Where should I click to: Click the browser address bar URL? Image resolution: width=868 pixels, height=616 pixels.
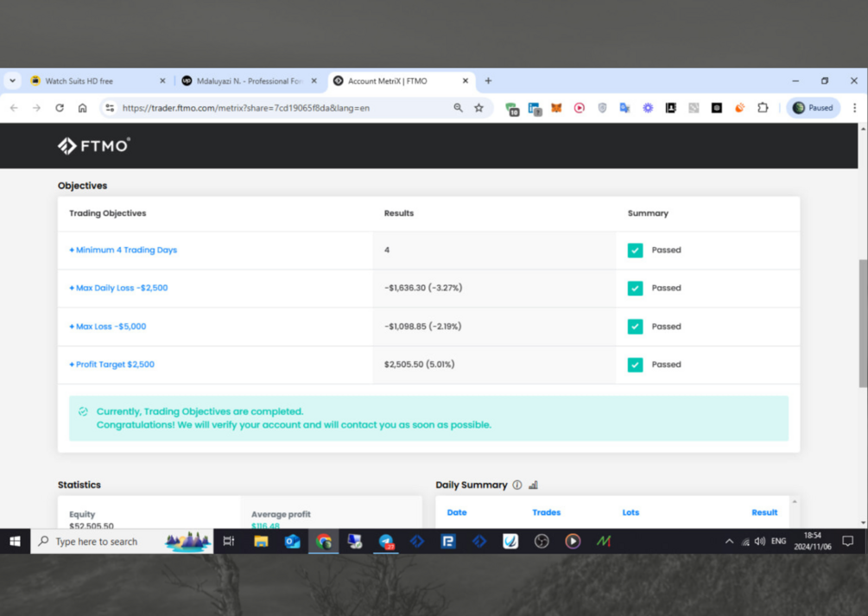pos(246,108)
